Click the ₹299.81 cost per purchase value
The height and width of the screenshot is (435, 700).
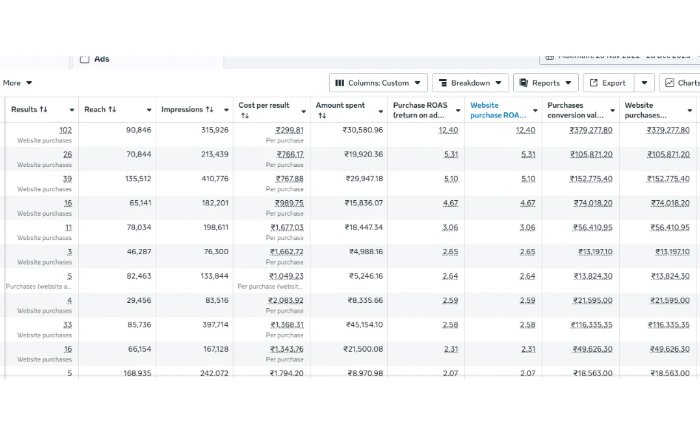[x=289, y=130]
